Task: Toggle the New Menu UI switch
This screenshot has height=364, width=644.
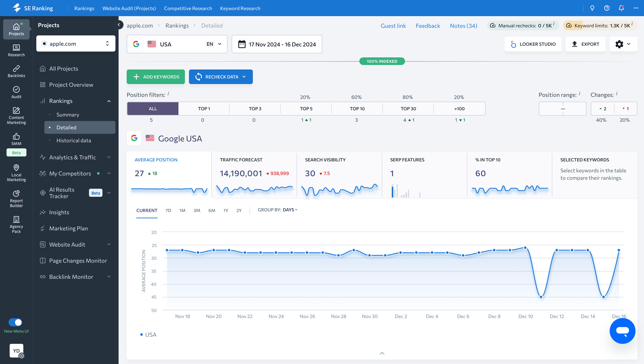Action: point(15,322)
